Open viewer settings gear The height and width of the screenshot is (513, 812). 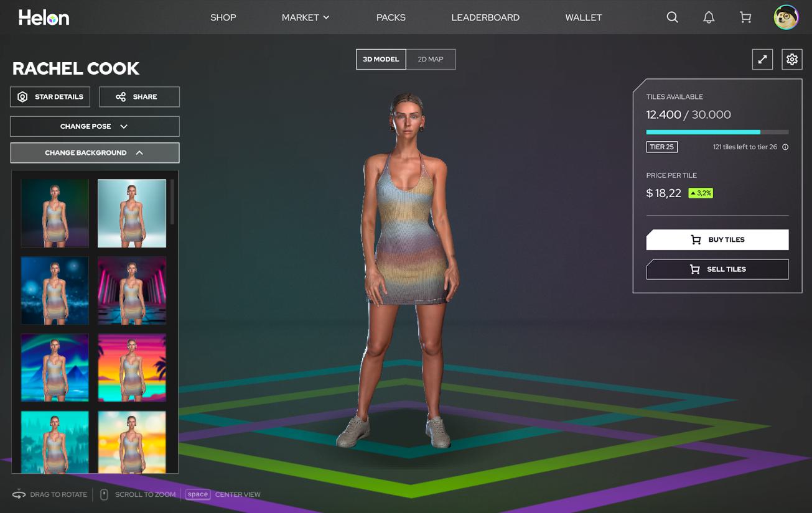point(791,59)
